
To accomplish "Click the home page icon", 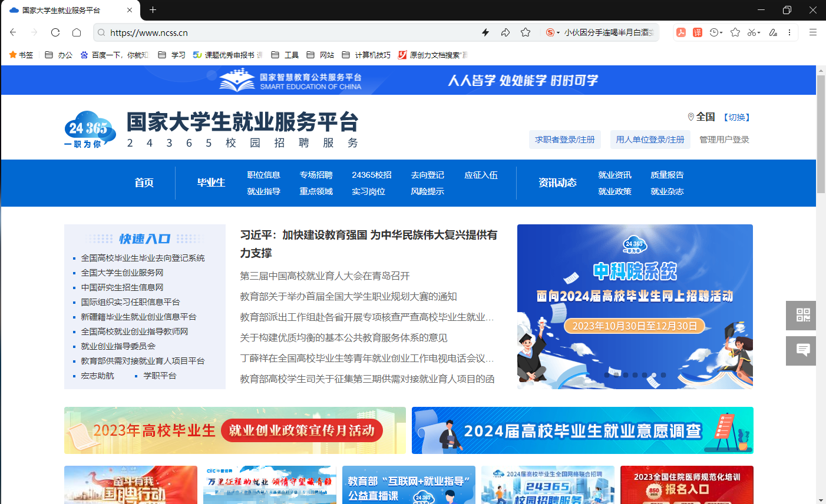I will pyautogui.click(x=77, y=32).
